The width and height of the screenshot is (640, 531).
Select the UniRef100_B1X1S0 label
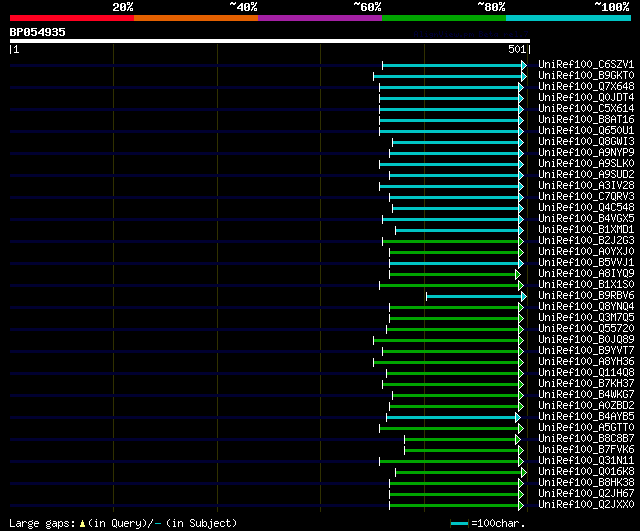click(x=586, y=284)
